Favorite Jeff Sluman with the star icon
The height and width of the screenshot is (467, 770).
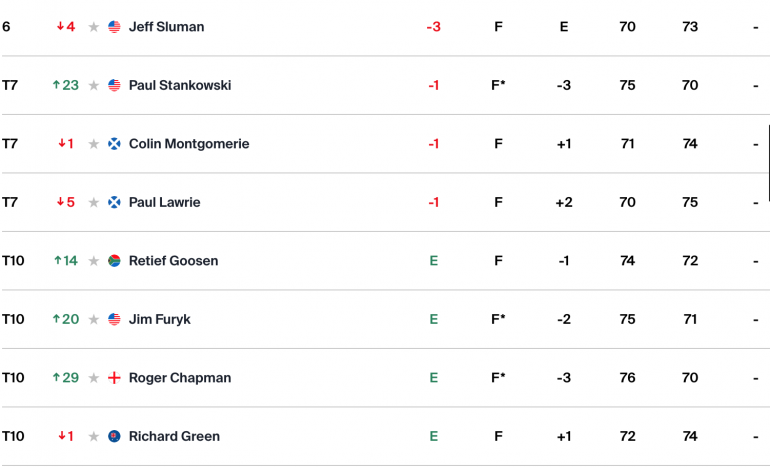tap(93, 27)
